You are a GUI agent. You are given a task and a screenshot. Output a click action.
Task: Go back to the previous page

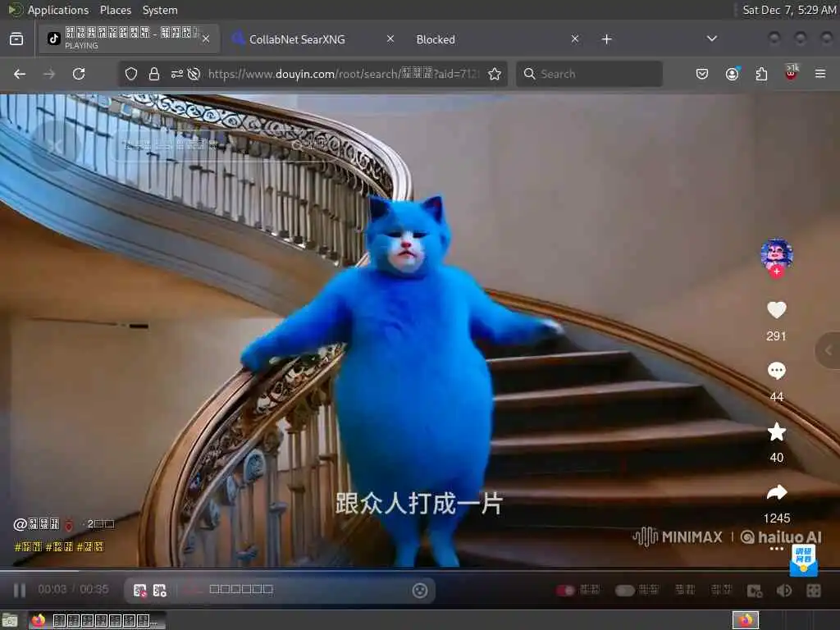(20, 74)
